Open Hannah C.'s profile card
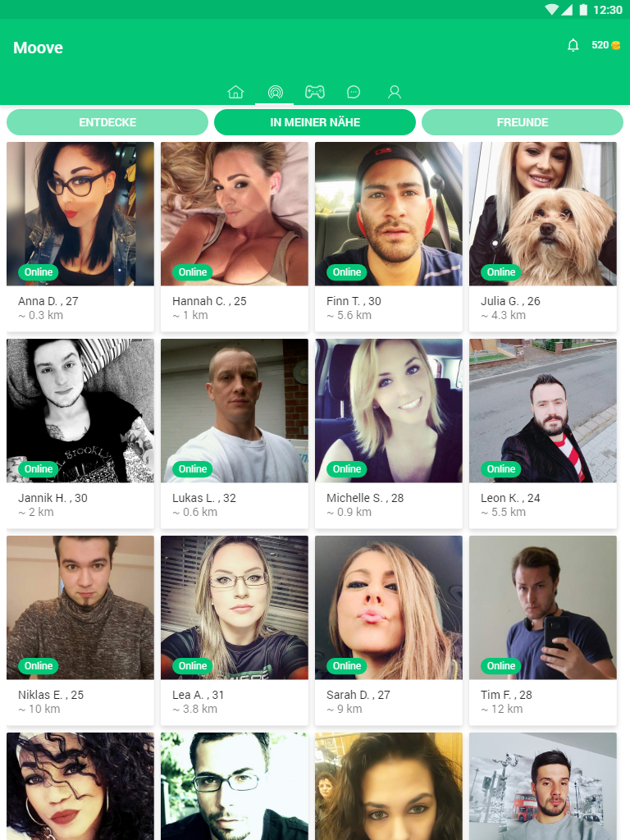This screenshot has width=630, height=840. point(235,237)
